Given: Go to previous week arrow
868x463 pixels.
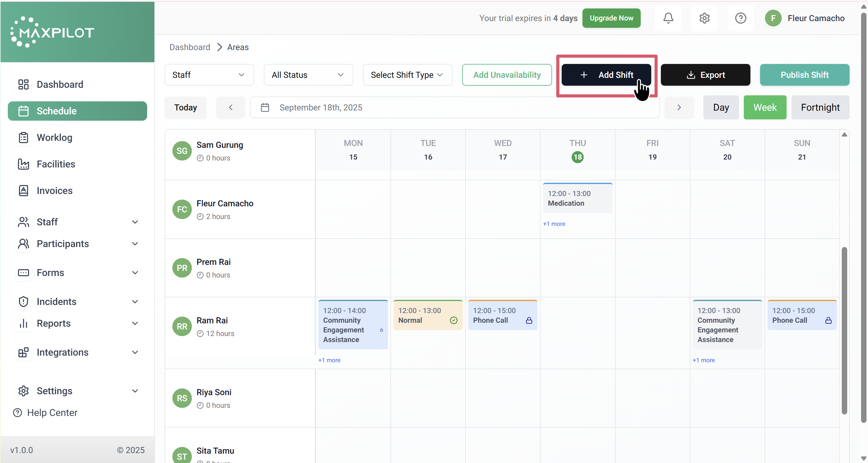Looking at the screenshot, I should [x=230, y=107].
